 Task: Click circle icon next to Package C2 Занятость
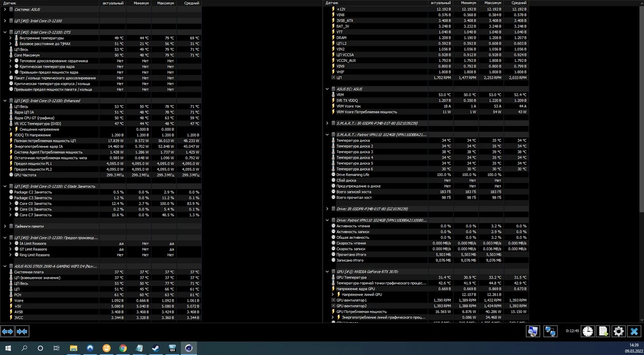click(11, 192)
